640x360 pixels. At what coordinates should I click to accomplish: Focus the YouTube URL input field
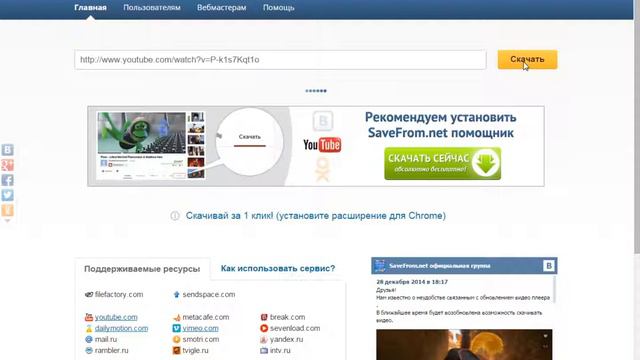click(x=280, y=60)
